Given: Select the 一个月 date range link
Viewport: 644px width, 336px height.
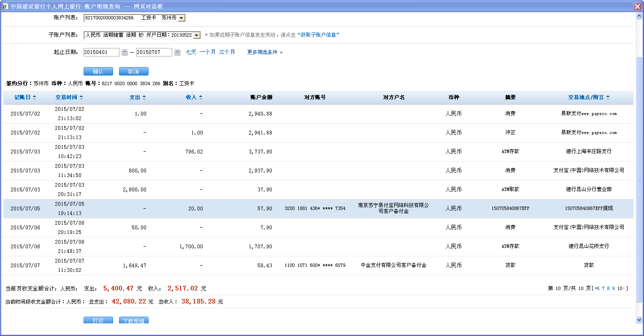Looking at the screenshot, I should coord(208,52).
